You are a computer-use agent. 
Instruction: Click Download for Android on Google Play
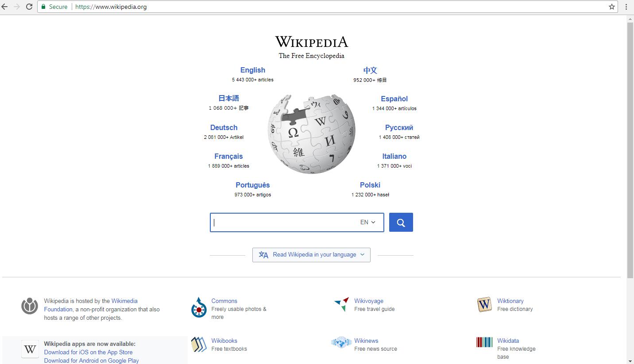click(92, 360)
